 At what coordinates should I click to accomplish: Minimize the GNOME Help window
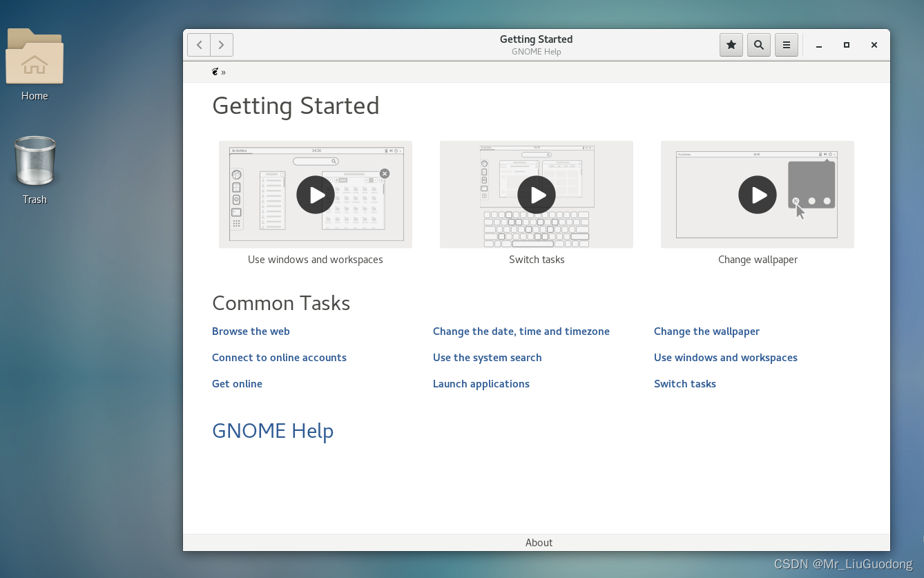[x=819, y=45]
